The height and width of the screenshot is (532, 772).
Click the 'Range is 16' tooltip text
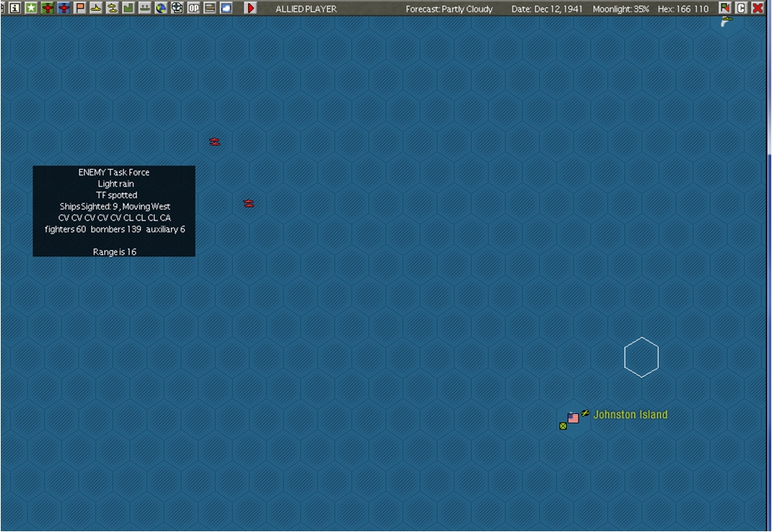tap(114, 252)
